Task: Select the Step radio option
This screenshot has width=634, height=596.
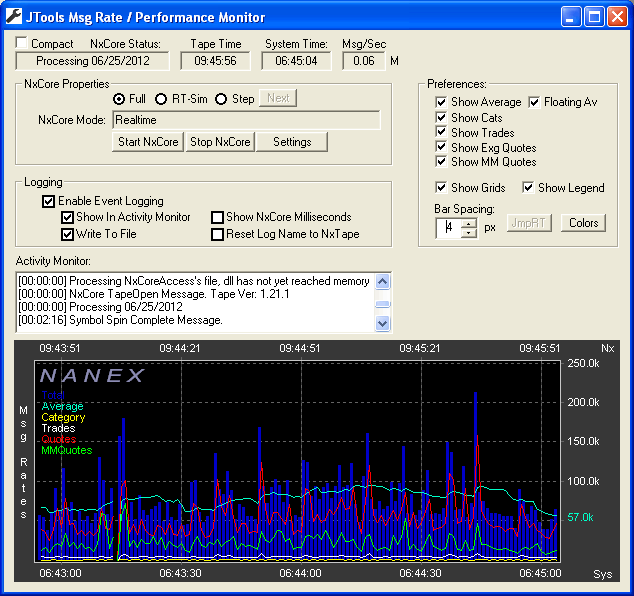Action: pos(221,99)
